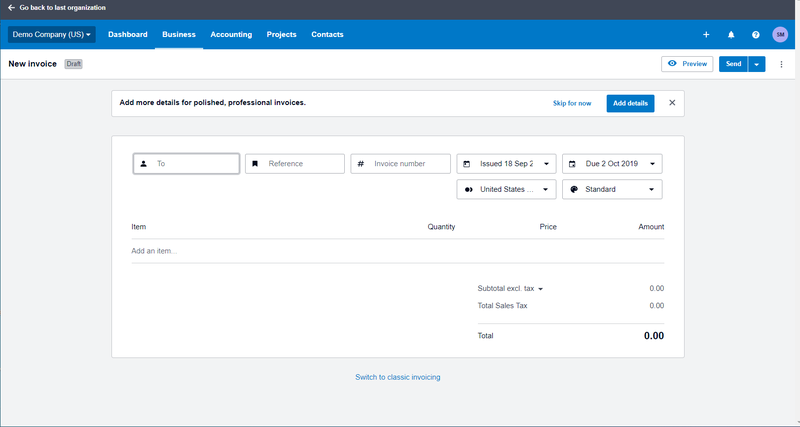Expand the Subtotal excl. tax selector
Image resolution: width=800 pixels, height=427 pixels.
(x=510, y=289)
